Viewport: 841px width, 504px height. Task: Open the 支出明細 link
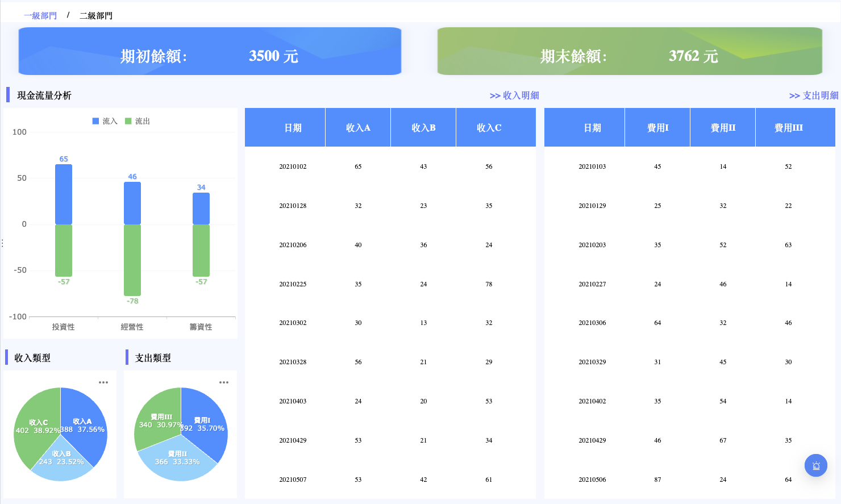[x=814, y=95]
